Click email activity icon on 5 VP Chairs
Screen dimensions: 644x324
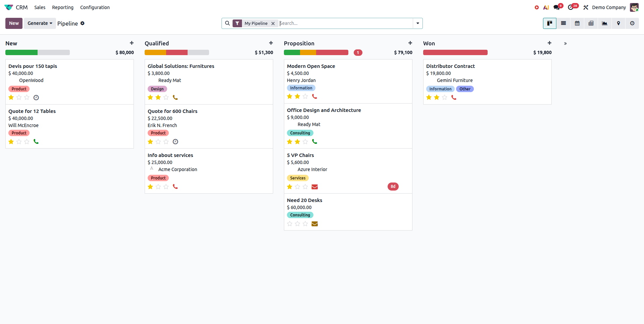pos(314,187)
